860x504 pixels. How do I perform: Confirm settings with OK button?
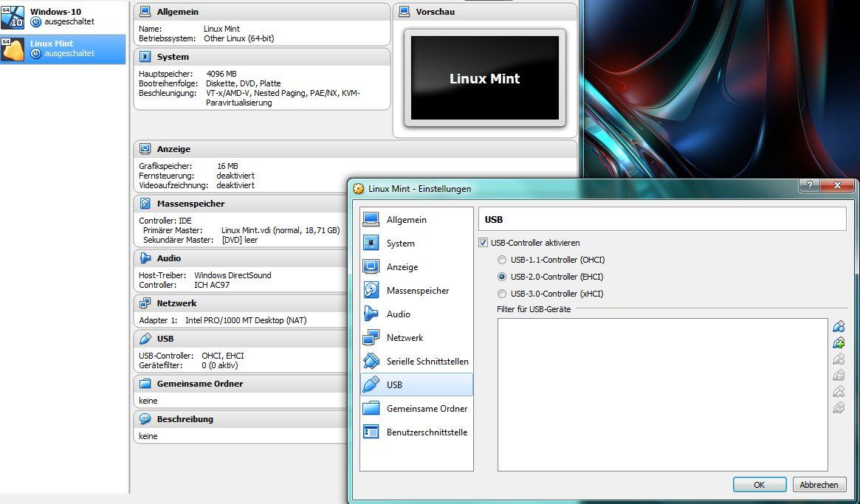pos(759,484)
